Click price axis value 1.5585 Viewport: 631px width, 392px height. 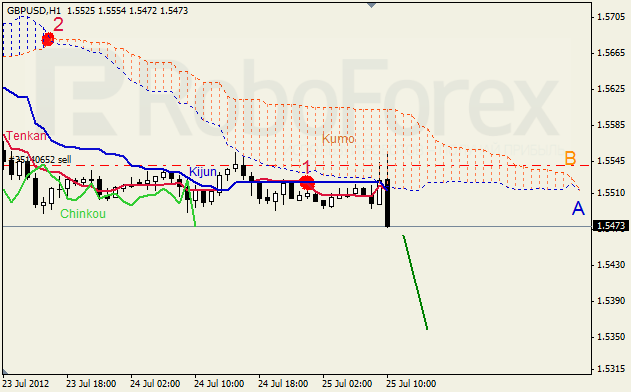[611, 125]
